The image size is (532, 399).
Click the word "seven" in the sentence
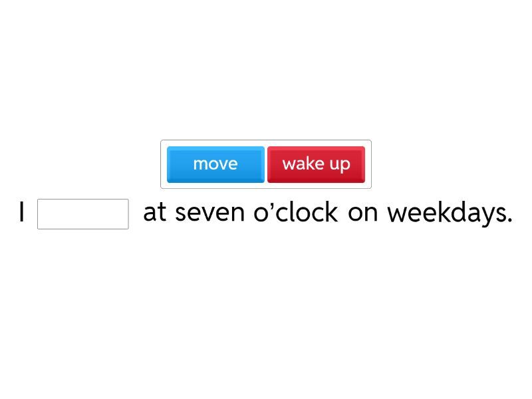pos(209,213)
